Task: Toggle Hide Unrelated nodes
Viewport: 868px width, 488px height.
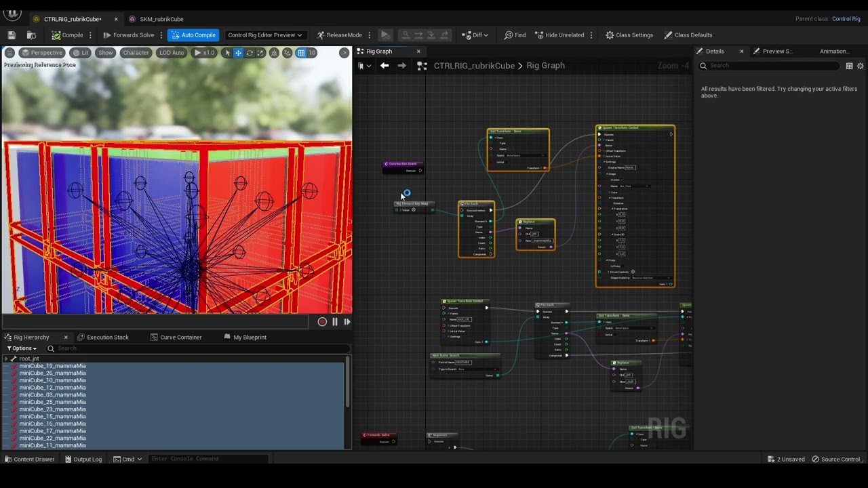Action: [x=559, y=35]
